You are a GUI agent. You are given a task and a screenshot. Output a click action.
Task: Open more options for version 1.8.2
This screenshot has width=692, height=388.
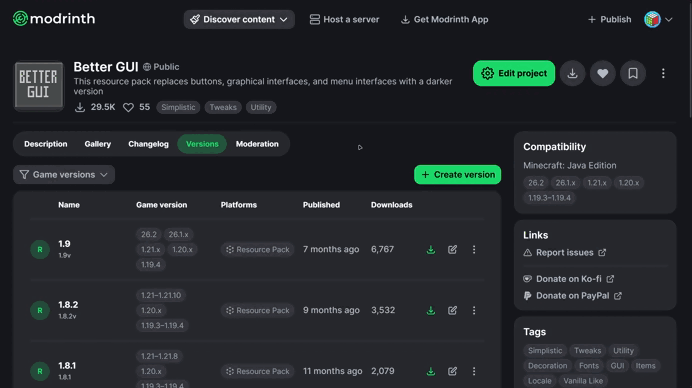(474, 310)
